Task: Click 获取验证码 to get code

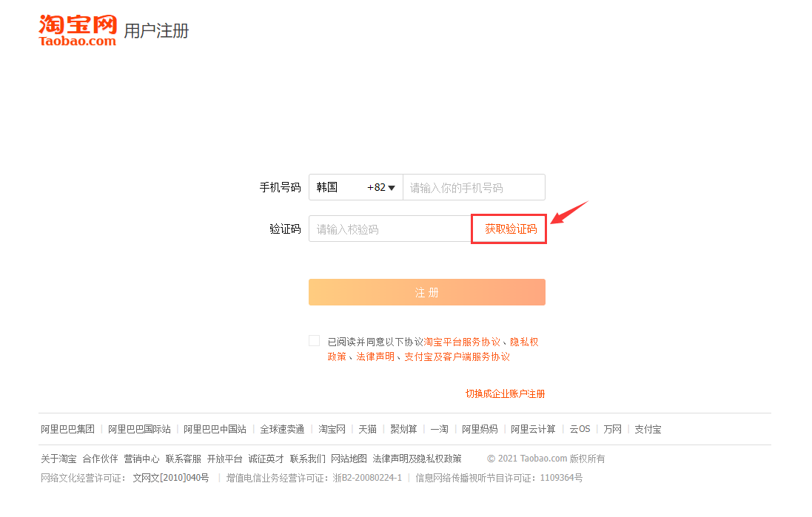Action: tap(511, 229)
